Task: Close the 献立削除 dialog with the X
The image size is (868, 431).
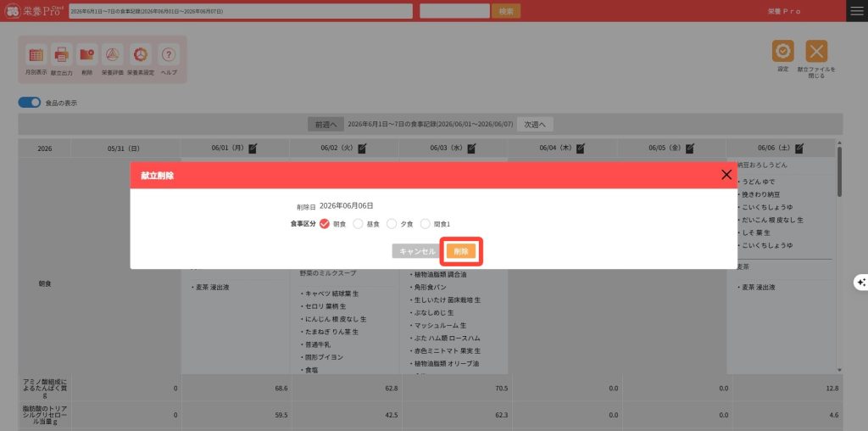Action: coord(726,175)
